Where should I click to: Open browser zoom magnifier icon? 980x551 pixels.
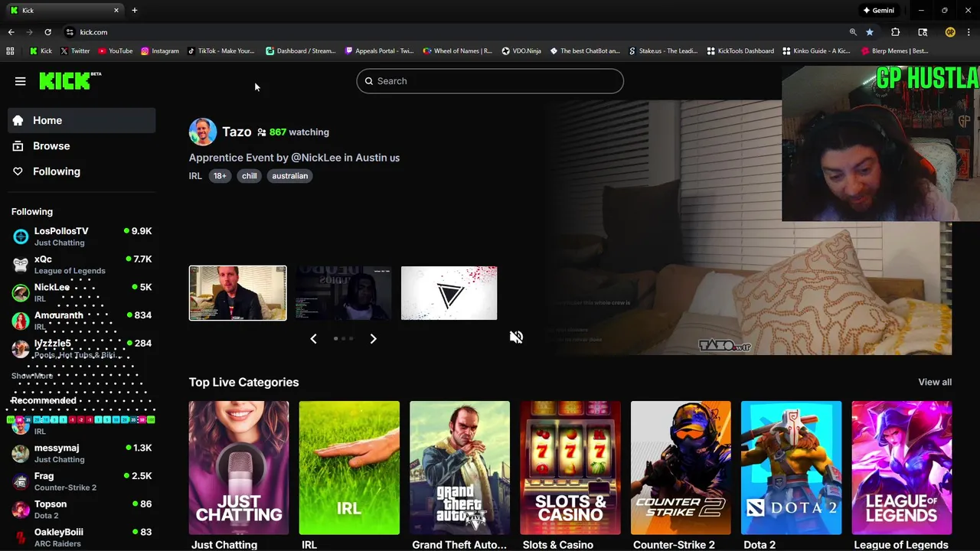coord(853,32)
